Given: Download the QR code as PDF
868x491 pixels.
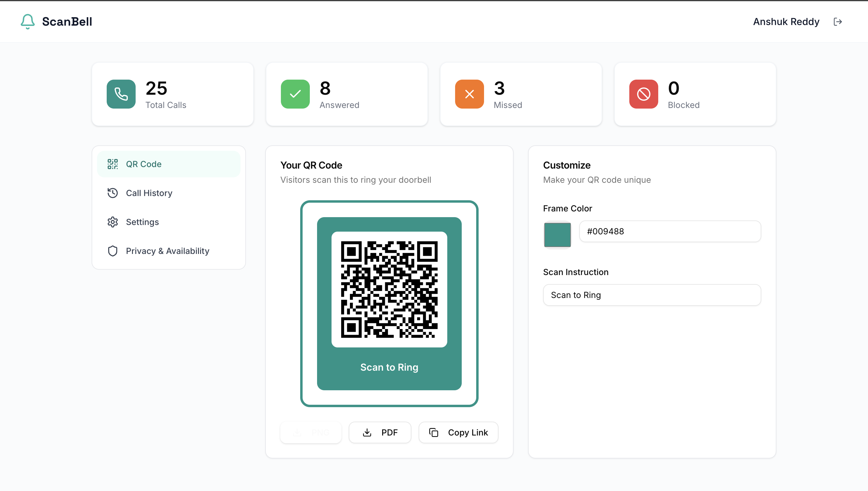Looking at the screenshot, I should (x=380, y=432).
